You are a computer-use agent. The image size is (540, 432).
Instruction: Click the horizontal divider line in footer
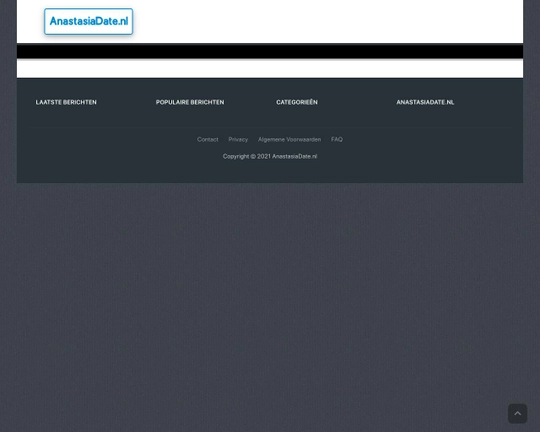(x=270, y=127)
